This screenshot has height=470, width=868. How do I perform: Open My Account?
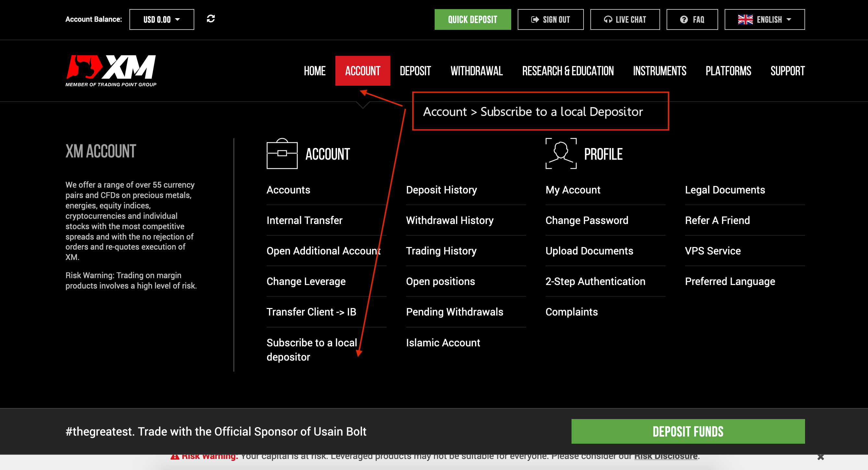(x=573, y=190)
